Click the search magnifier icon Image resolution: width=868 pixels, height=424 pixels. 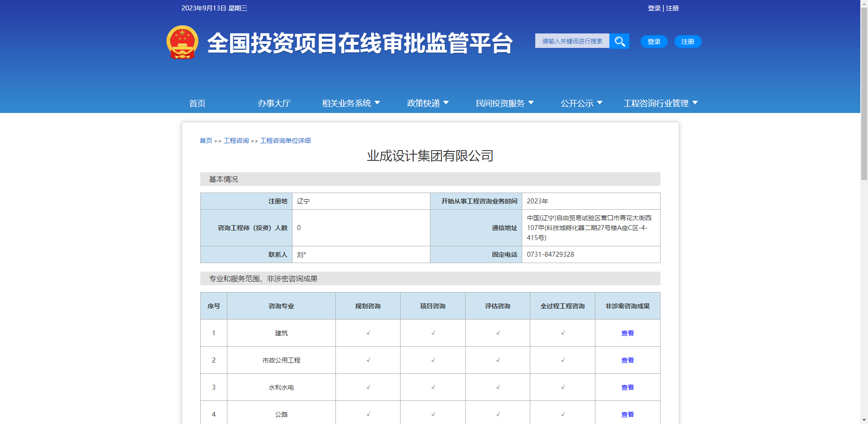coord(619,41)
